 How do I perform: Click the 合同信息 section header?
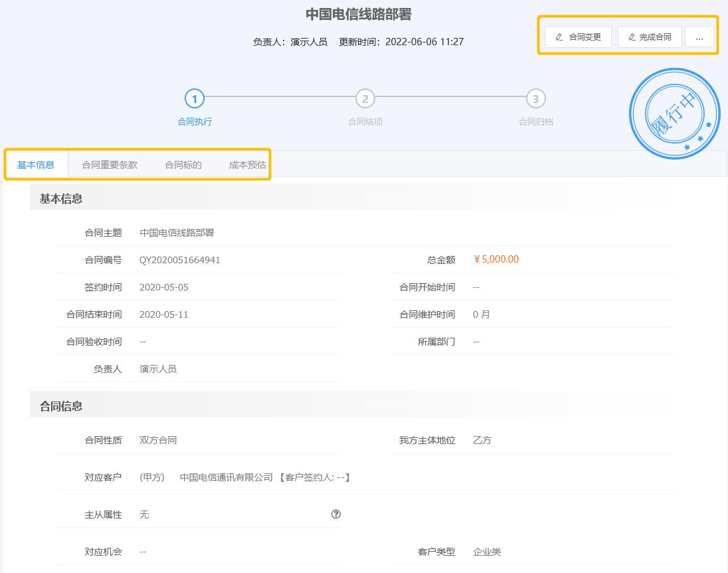click(61, 406)
